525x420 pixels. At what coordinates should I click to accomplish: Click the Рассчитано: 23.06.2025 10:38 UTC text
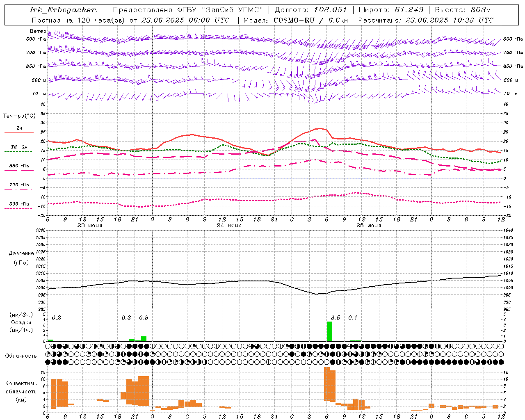coord(426,20)
